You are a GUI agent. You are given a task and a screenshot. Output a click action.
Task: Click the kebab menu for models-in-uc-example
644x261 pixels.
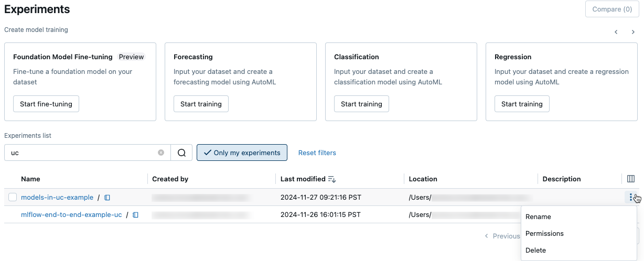(x=630, y=197)
